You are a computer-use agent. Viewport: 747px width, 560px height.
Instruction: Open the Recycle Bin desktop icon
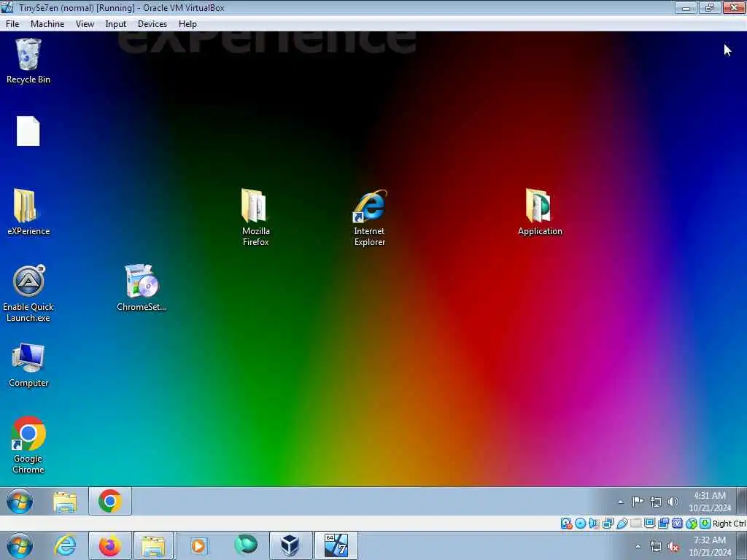tap(28, 61)
